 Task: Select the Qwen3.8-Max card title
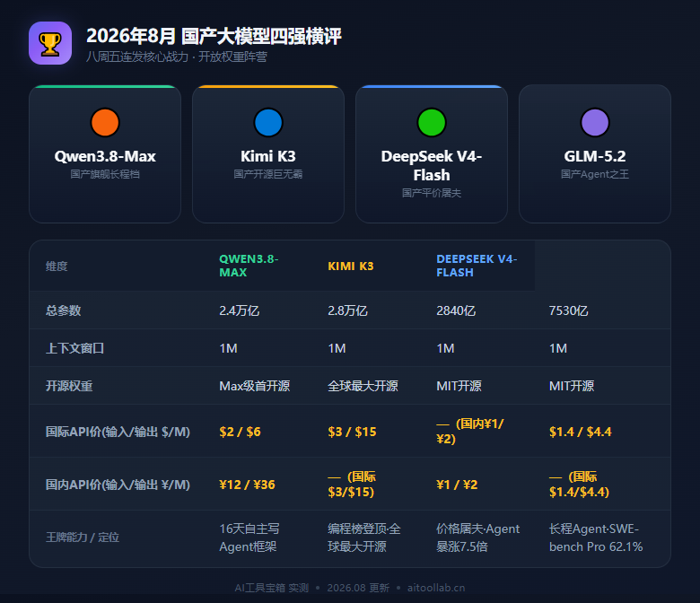pos(105,156)
